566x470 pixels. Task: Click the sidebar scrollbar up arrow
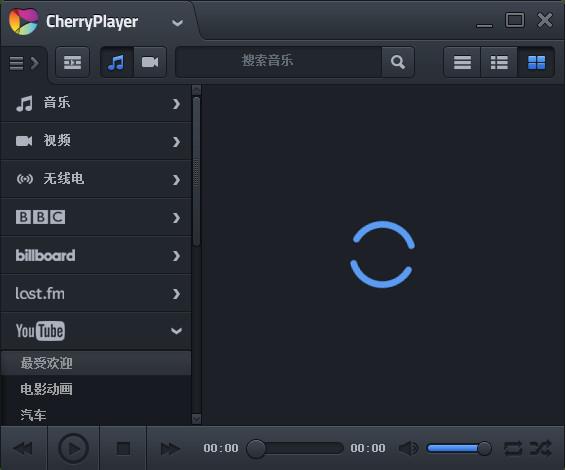[x=196, y=90]
